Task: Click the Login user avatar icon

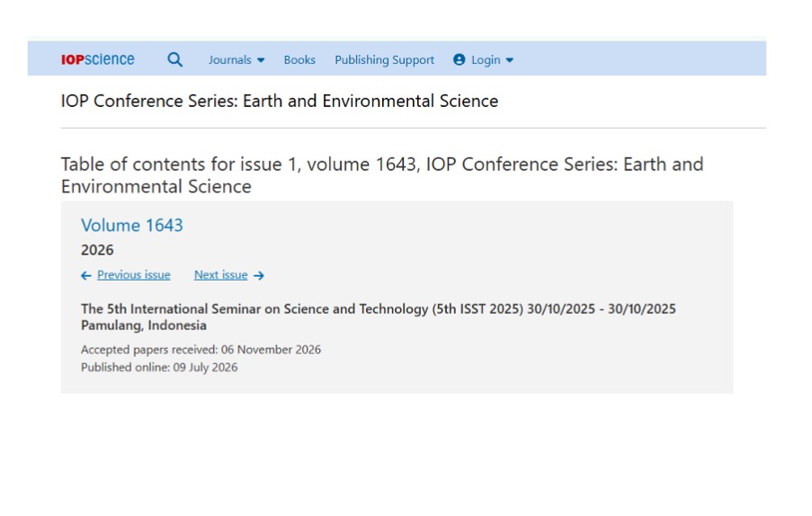Action: click(x=459, y=59)
